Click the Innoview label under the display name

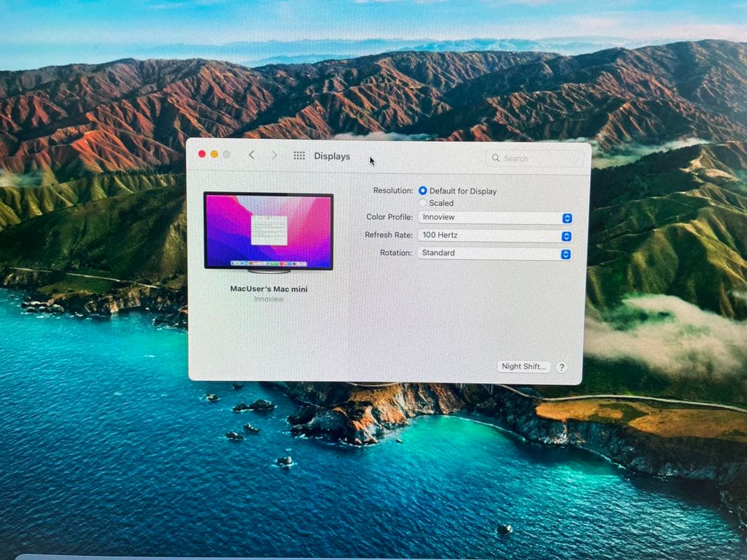[268, 299]
